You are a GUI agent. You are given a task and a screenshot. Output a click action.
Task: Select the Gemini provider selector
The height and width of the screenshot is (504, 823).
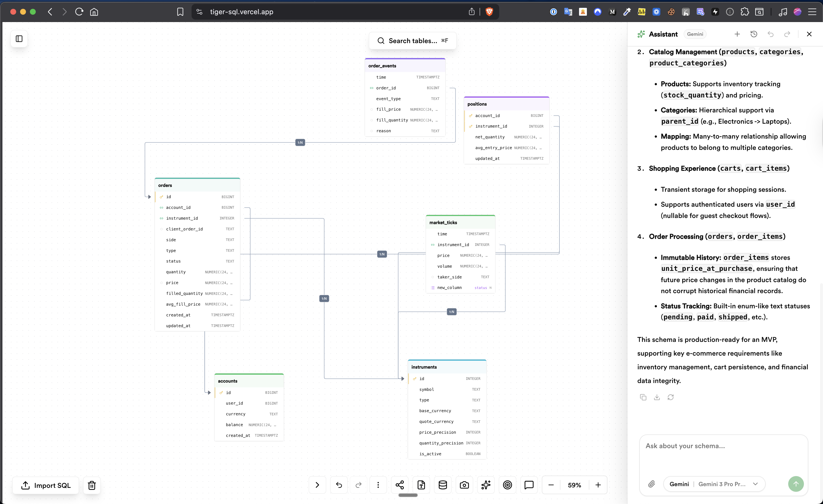679,484
